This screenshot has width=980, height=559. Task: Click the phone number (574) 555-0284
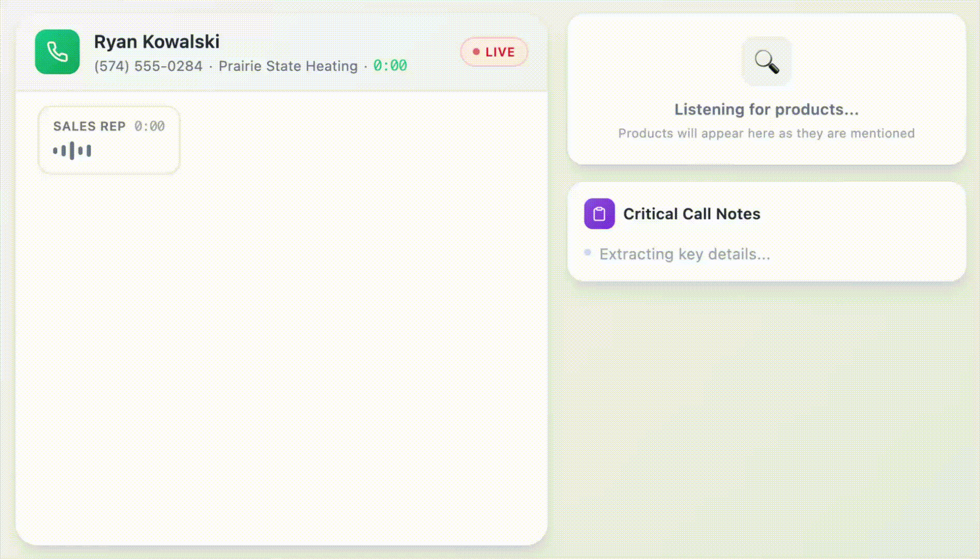pos(147,66)
